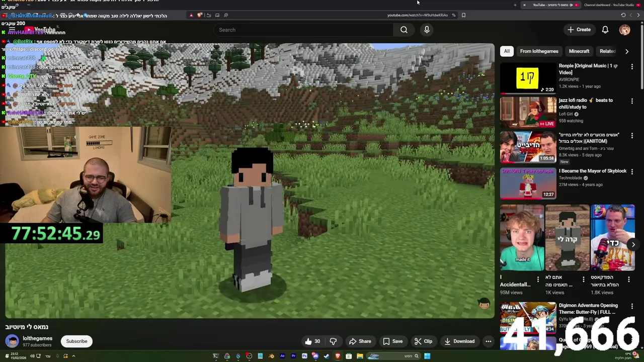
Task: Open I Became the Mayor of Skyblock thumbnail
Action: point(527,183)
